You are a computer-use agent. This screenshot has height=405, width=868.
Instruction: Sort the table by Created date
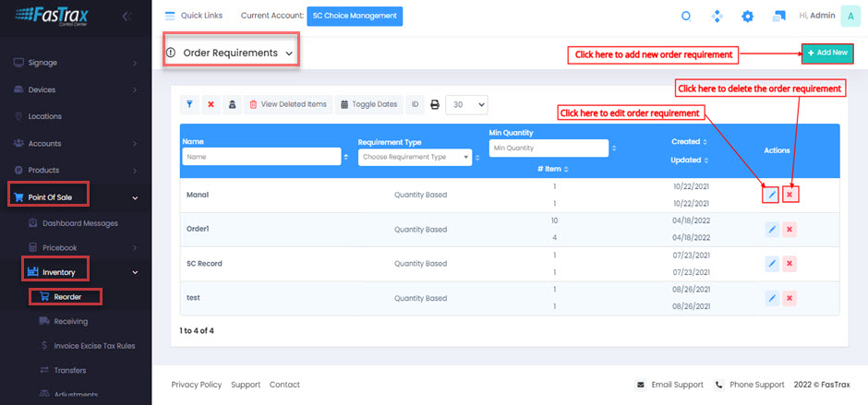687,142
